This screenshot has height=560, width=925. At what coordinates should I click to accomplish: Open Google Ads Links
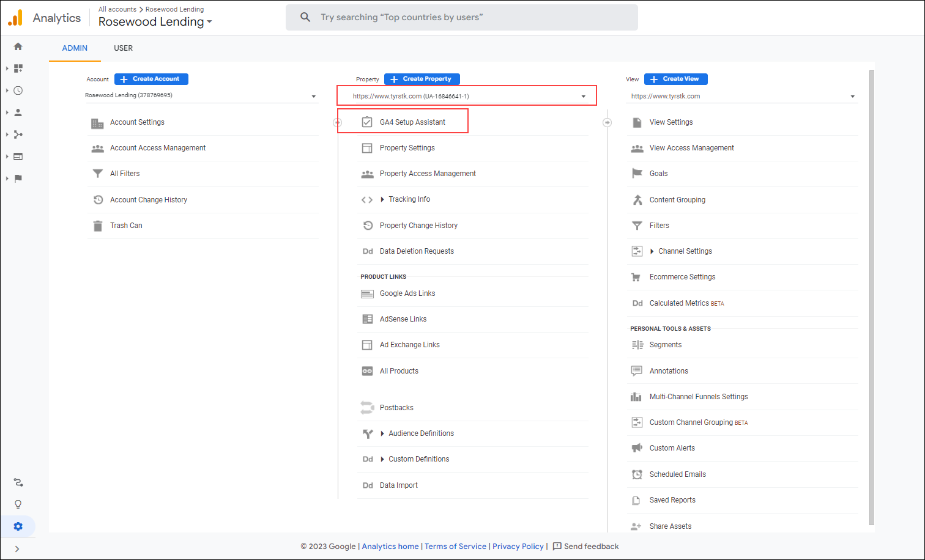[x=407, y=293]
